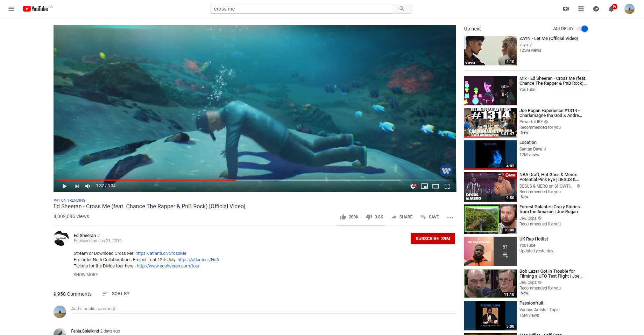Open the notifications bell
This screenshot has height=335, width=644.
point(611,9)
